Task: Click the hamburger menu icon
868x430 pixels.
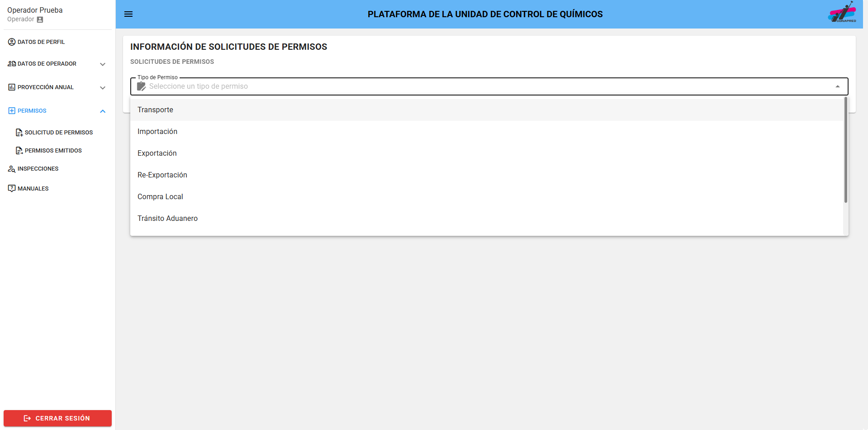Action: (x=128, y=14)
